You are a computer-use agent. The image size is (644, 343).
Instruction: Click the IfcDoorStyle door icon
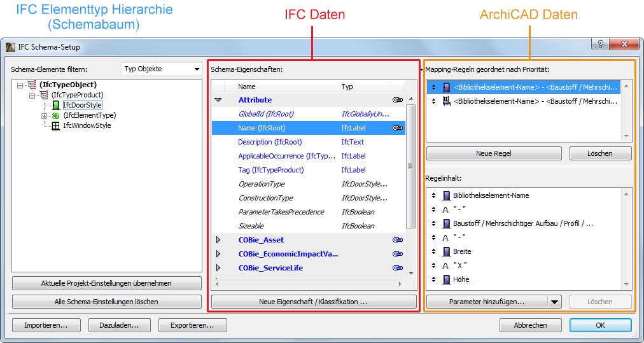(56, 105)
